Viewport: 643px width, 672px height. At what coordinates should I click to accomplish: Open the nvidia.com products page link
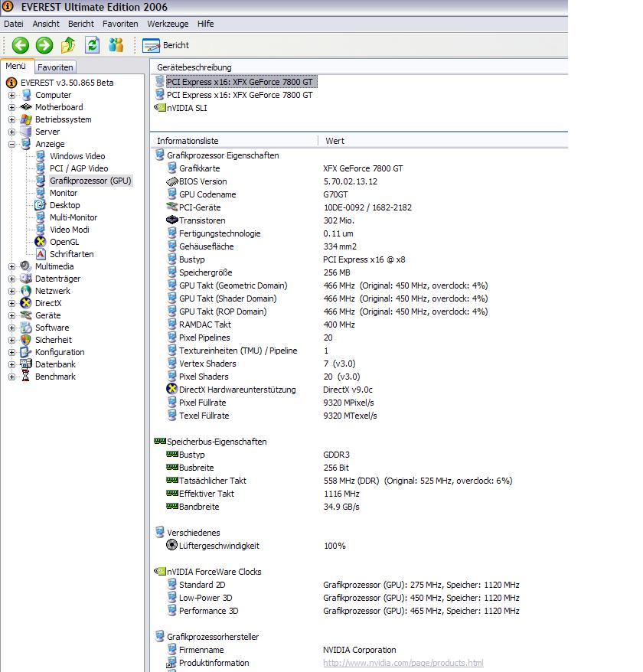click(x=403, y=663)
